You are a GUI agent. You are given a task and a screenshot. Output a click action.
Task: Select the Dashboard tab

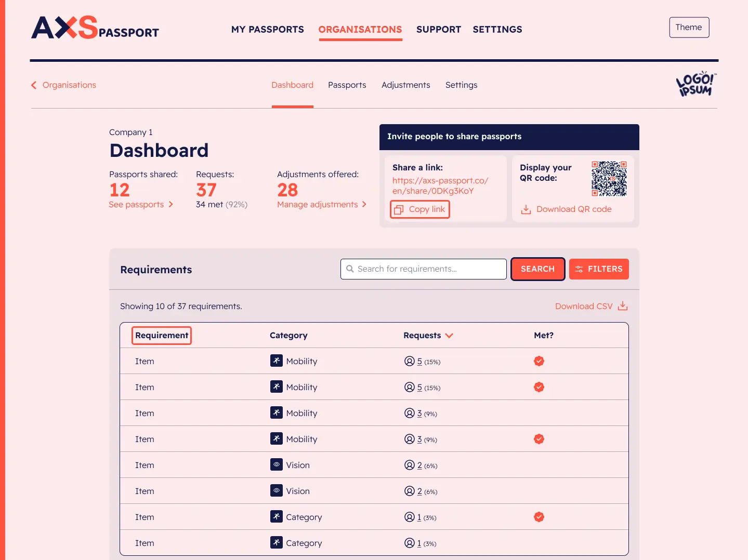pos(292,85)
